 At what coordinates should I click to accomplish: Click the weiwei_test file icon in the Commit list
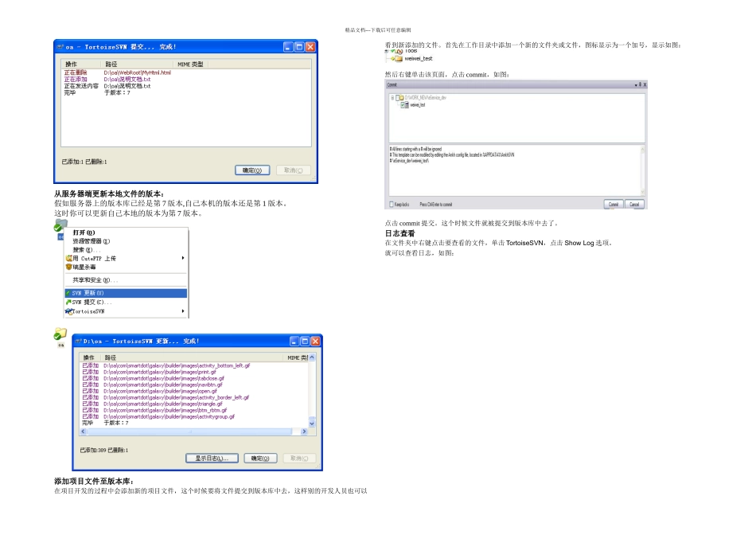(x=407, y=104)
